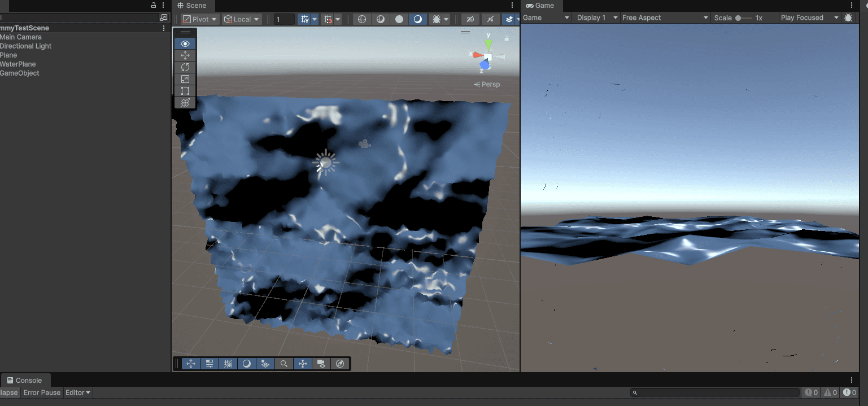Switch to the Scene tab
Screen dimensions: 868x406
[192, 5]
